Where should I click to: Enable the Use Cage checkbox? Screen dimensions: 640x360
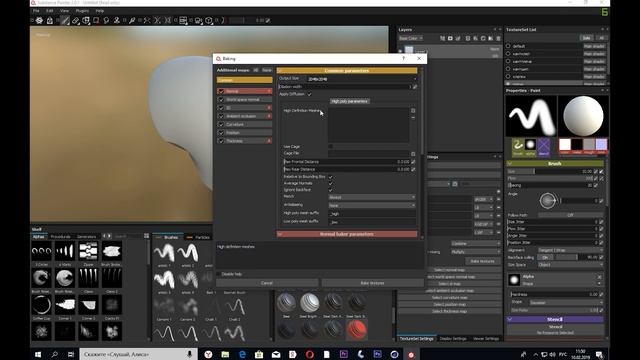331,147
